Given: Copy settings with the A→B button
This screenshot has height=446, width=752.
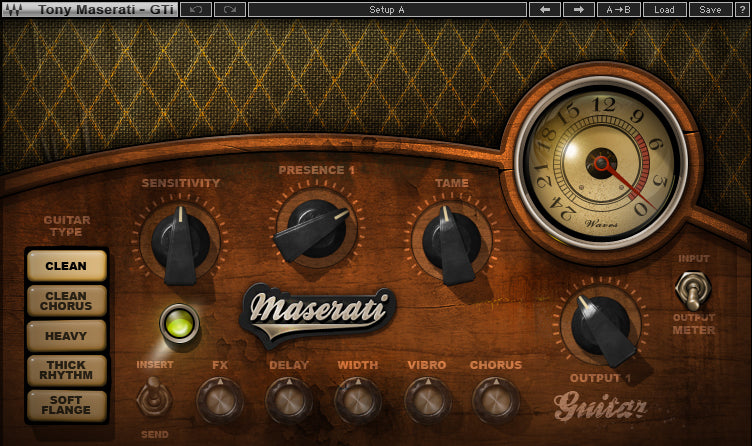Looking at the screenshot, I should (x=618, y=9).
